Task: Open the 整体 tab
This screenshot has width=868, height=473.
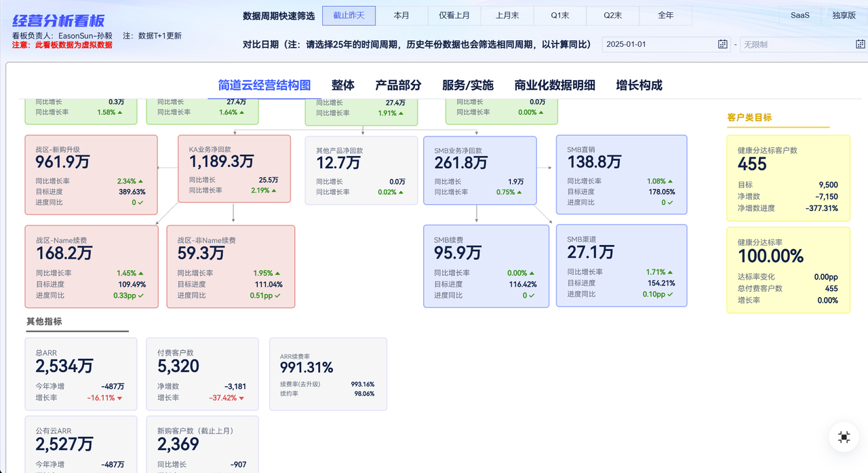Action: pyautogui.click(x=343, y=86)
